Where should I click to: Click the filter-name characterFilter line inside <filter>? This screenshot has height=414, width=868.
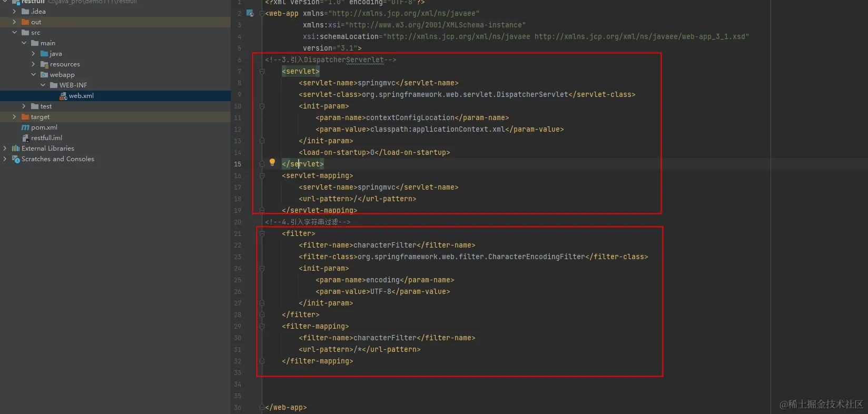pos(387,245)
